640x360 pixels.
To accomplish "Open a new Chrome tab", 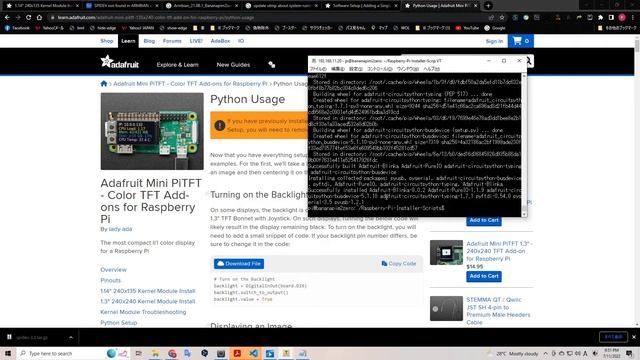I will pos(488,6).
